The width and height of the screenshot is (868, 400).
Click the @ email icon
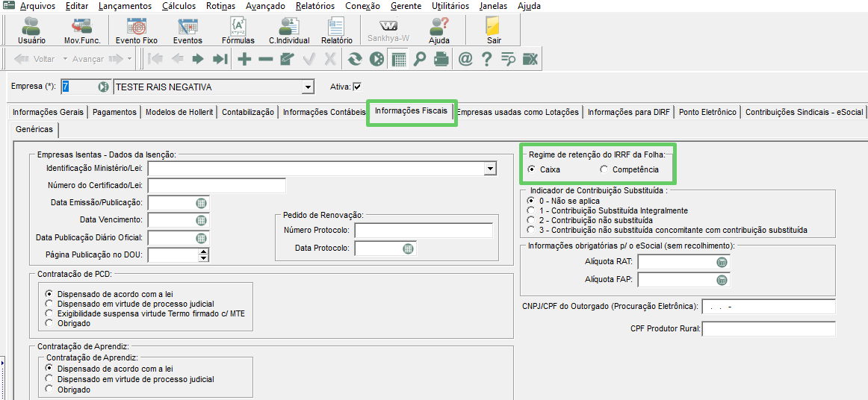(465, 59)
